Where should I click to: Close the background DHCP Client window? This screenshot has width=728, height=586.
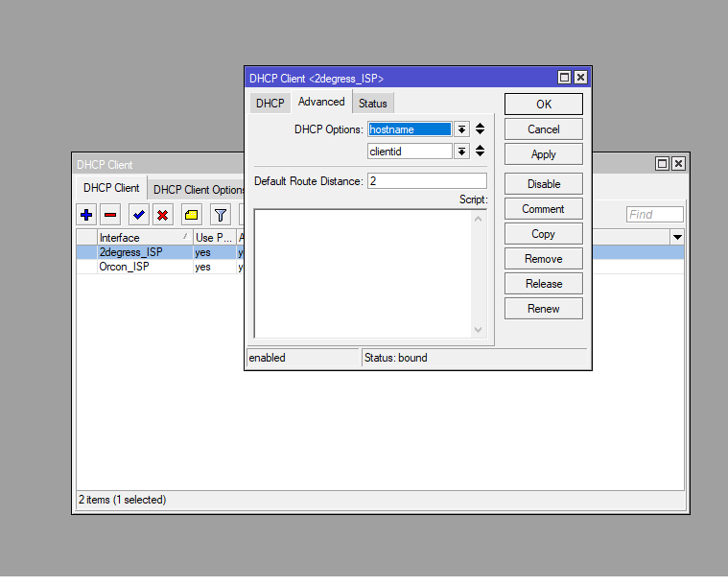pos(678,163)
